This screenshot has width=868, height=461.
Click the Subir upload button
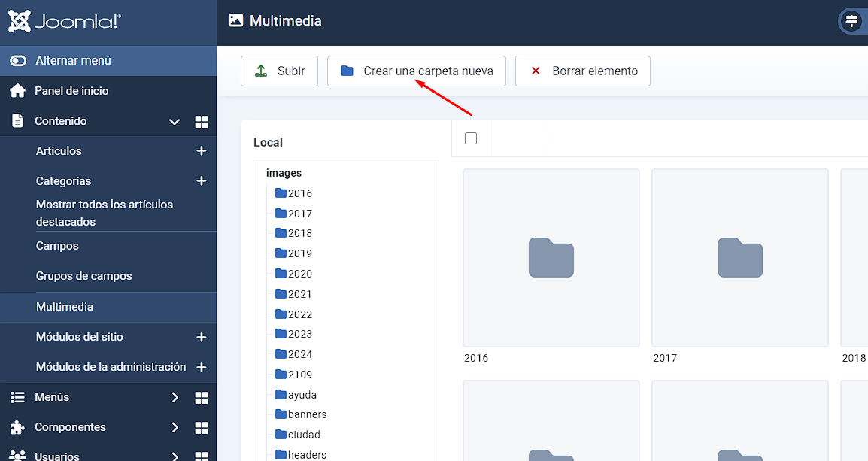point(279,71)
